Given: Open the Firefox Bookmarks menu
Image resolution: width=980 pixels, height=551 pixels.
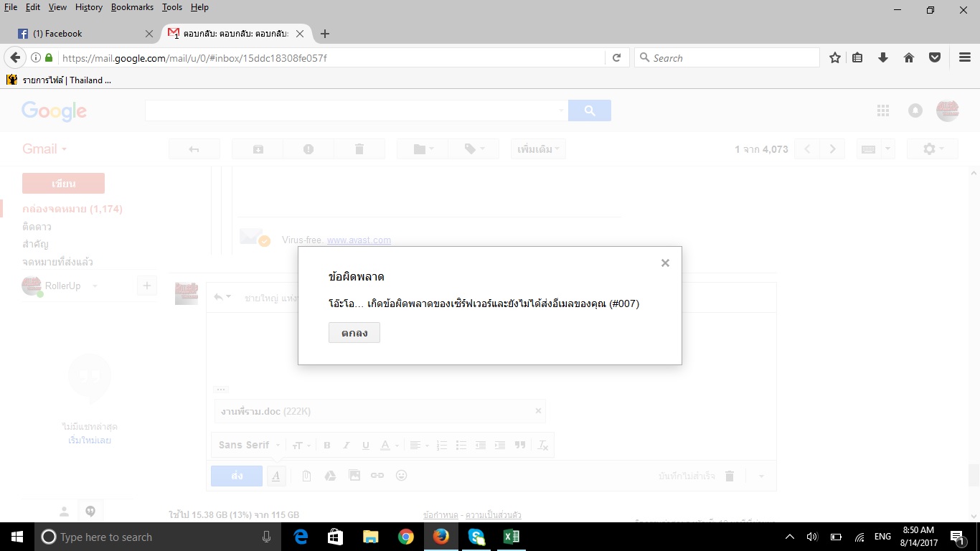Looking at the screenshot, I should click(x=132, y=7).
